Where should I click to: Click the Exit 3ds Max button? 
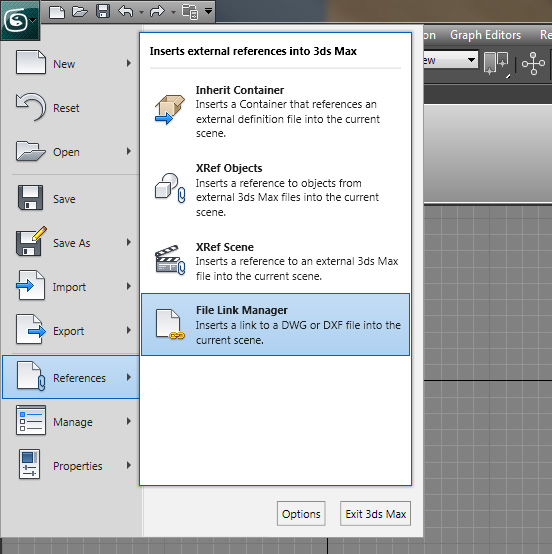point(375,513)
